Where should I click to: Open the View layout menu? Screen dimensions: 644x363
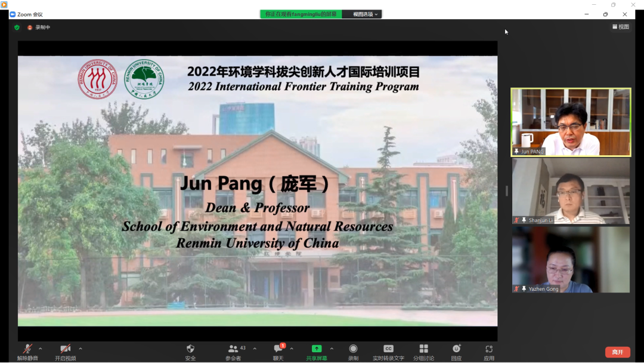(621, 27)
